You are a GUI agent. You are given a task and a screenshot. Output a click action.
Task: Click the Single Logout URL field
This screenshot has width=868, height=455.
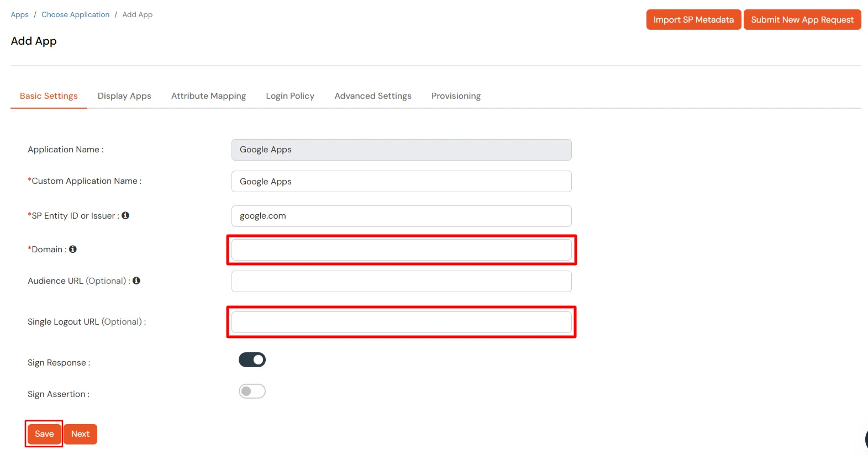(x=401, y=322)
